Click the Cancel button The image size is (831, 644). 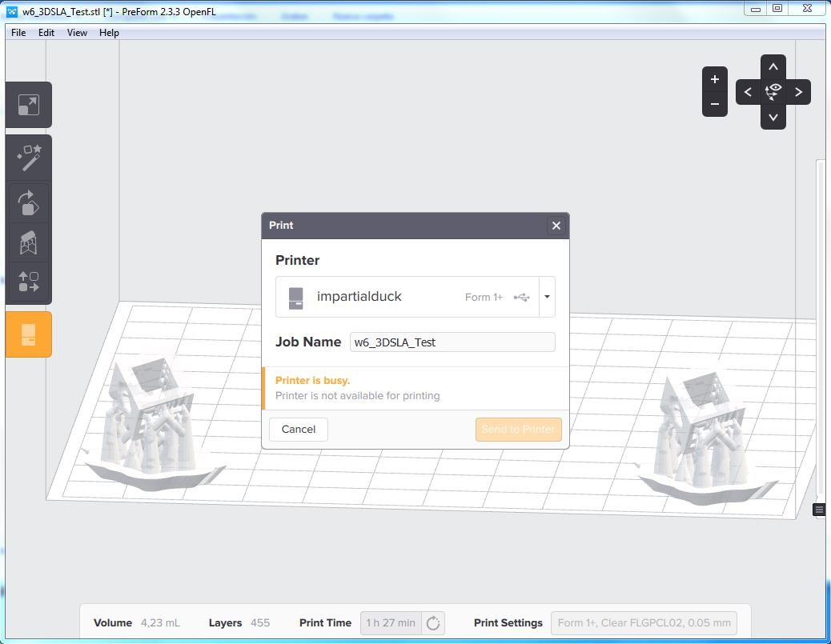(299, 429)
